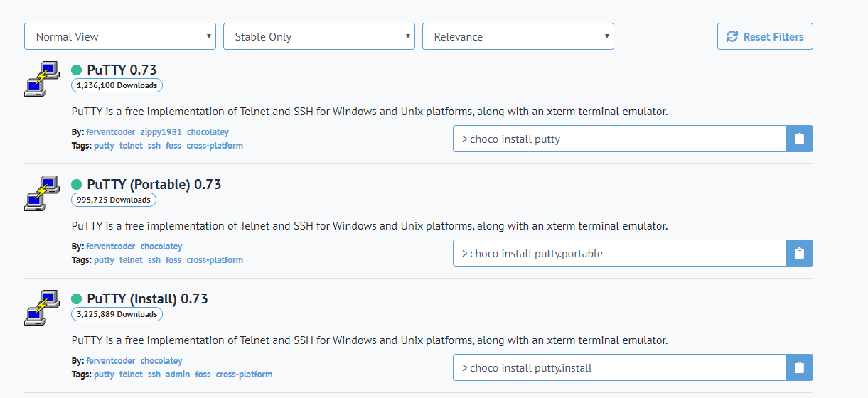Click chocolatey author of PuTTY (Portable)
This screenshot has width=868, height=398.
tap(161, 247)
